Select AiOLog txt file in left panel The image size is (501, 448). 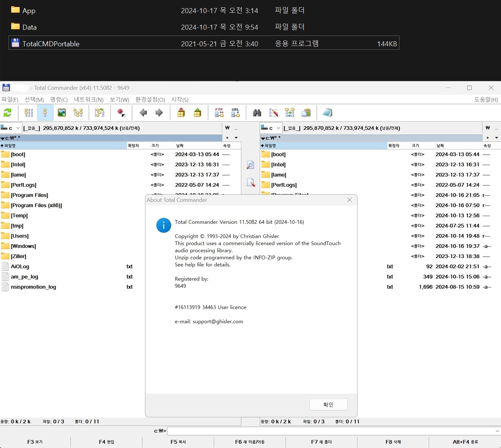[x=20, y=267]
